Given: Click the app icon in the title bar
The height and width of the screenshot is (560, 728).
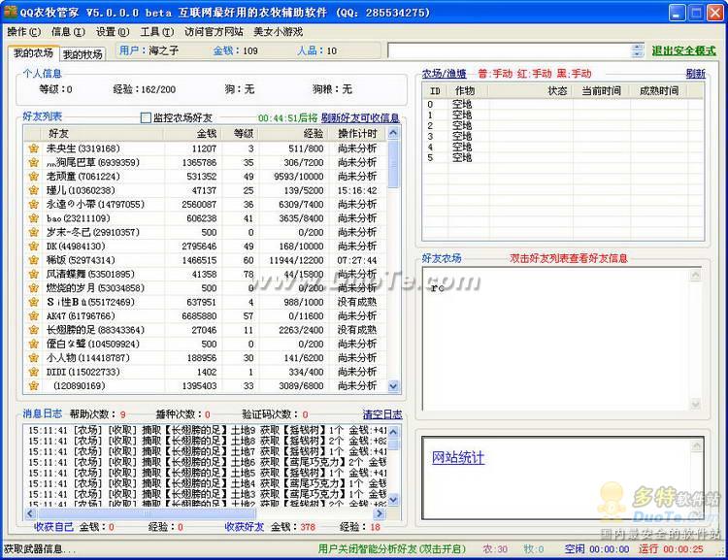Looking at the screenshot, I should click(x=11, y=12).
